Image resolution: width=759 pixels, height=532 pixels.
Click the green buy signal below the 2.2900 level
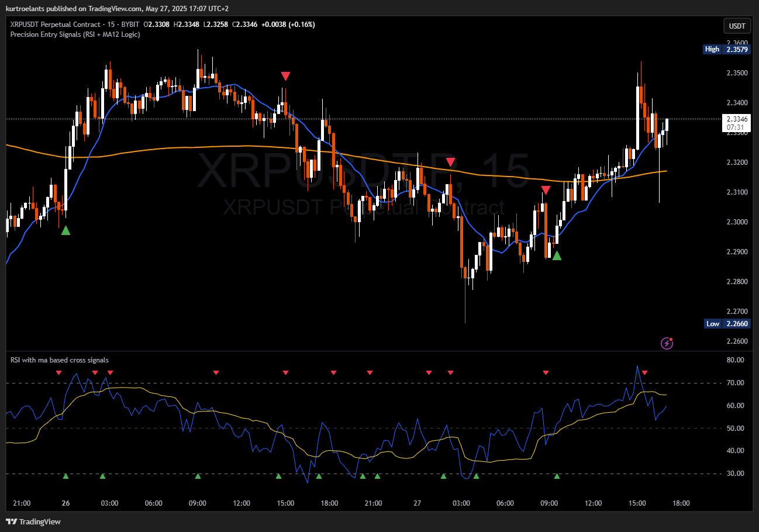[x=557, y=255]
